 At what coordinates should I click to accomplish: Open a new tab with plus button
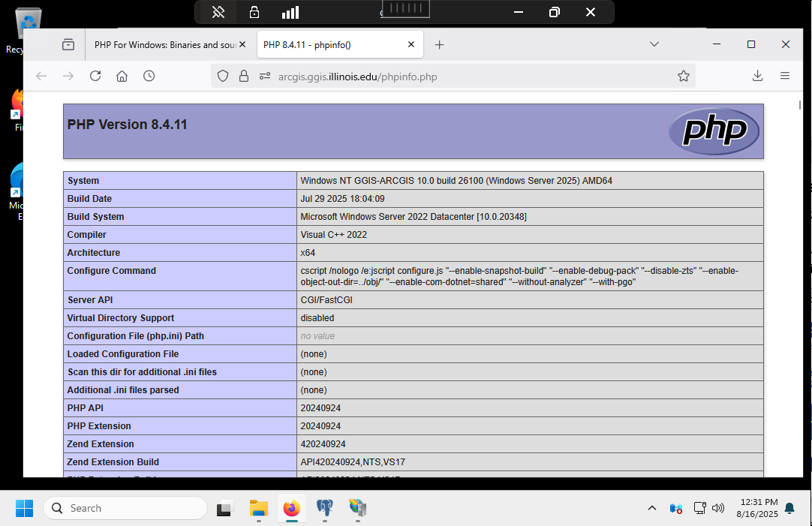coord(440,44)
